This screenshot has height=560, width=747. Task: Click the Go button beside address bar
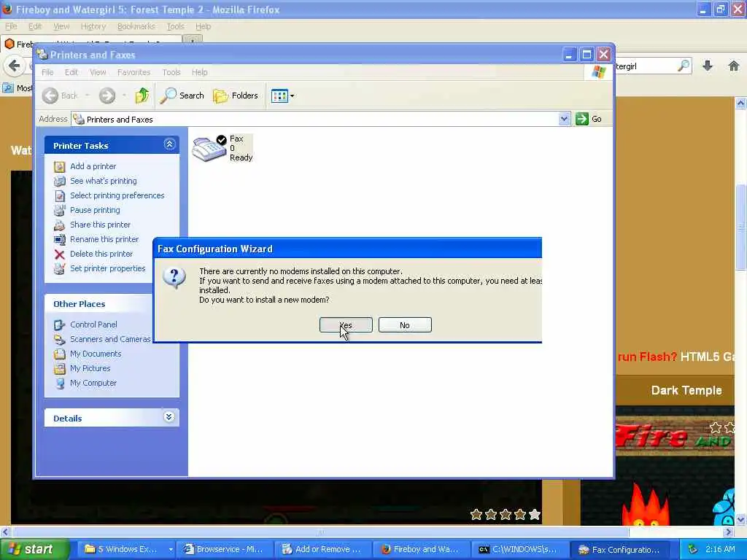pyautogui.click(x=589, y=119)
